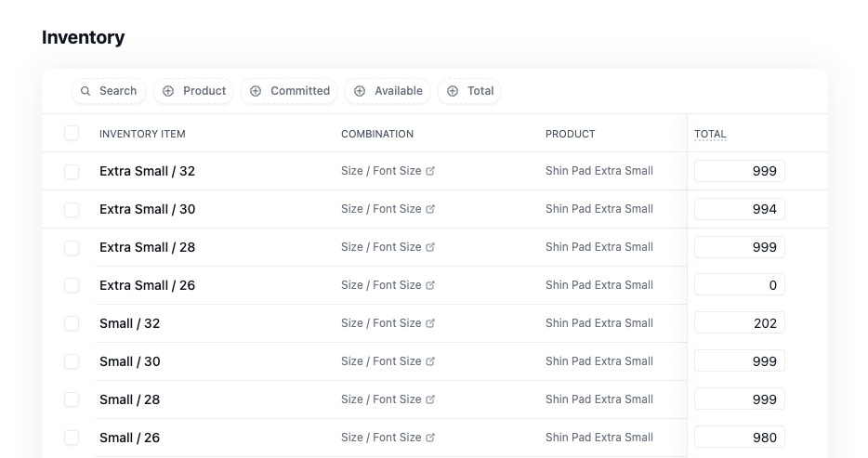Select the Small / 30 row checkbox
Viewport: 868px width, 458px height.
point(72,361)
